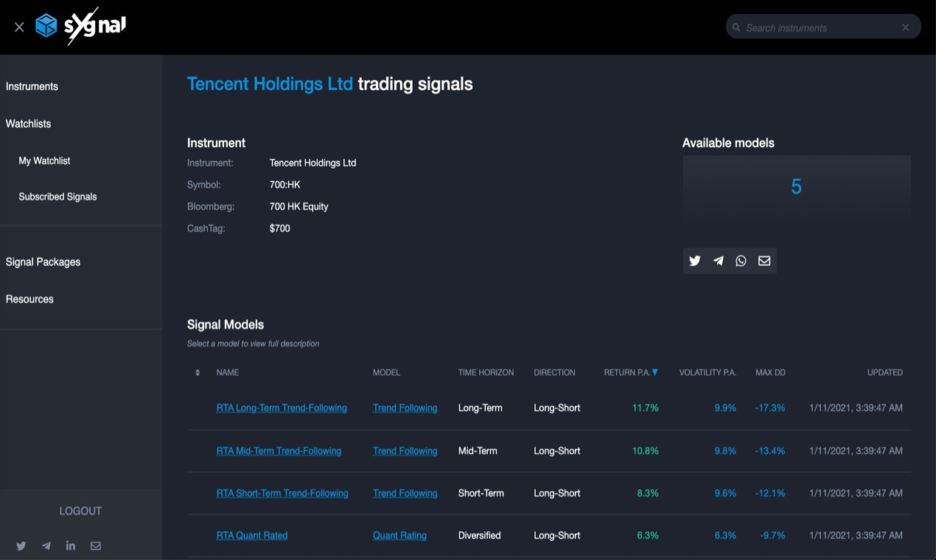Open Telegram icon in sidebar footer
Viewport: 936px width, 560px height.
[46, 546]
